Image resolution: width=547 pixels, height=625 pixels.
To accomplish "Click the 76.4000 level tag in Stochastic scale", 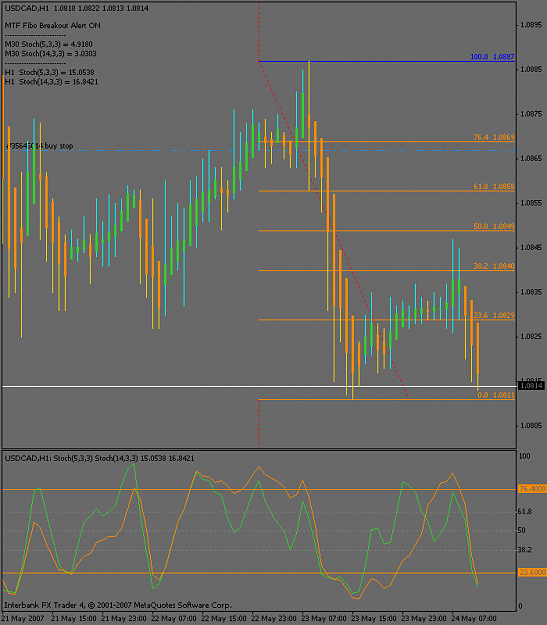I will (532, 489).
